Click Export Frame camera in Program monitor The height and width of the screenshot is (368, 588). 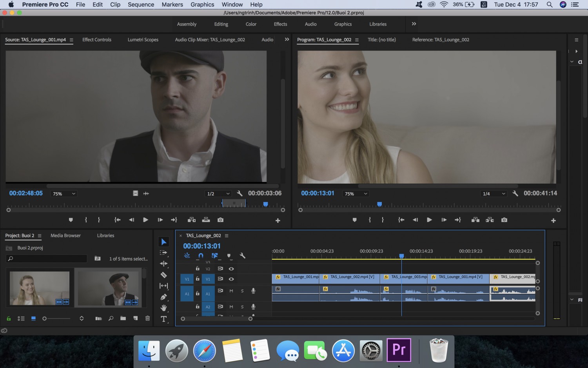(504, 220)
